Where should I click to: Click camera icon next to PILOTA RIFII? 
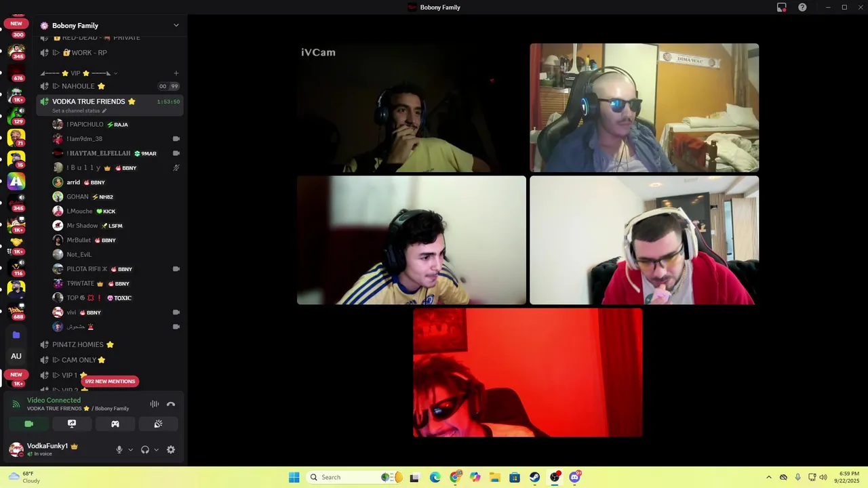click(176, 269)
